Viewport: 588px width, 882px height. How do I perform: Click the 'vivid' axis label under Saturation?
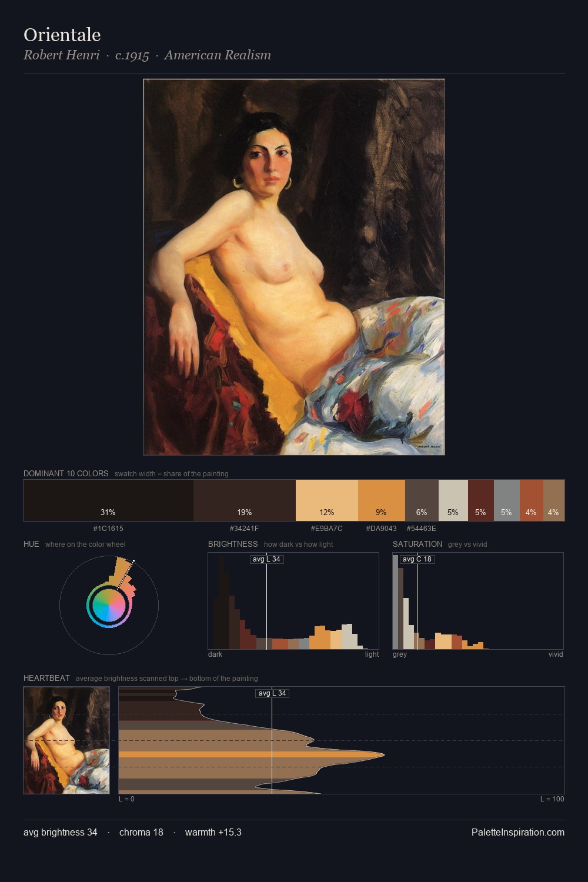(x=556, y=654)
